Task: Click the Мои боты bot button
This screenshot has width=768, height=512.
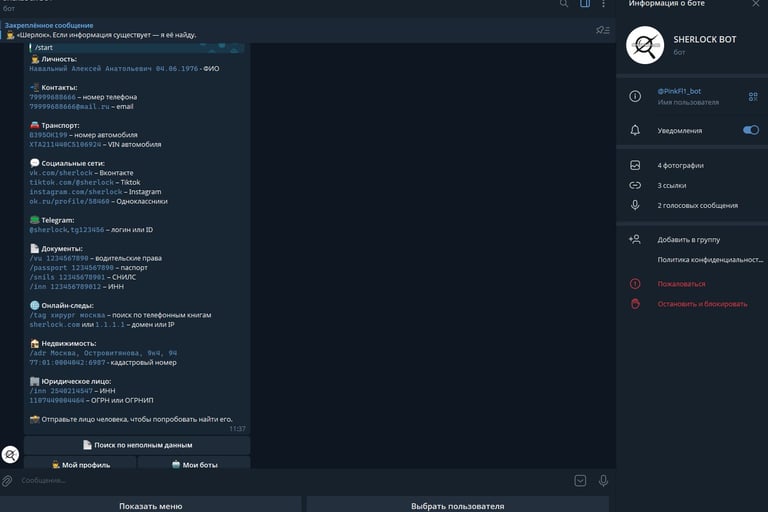Action: pos(194,463)
